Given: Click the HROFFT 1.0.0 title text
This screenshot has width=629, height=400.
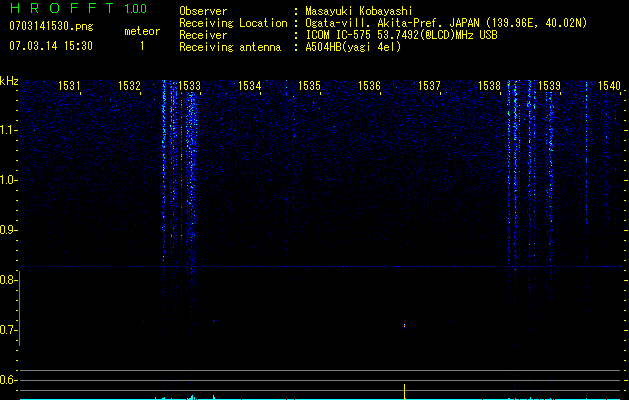Looking at the screenshot, I should pos(78,8).
